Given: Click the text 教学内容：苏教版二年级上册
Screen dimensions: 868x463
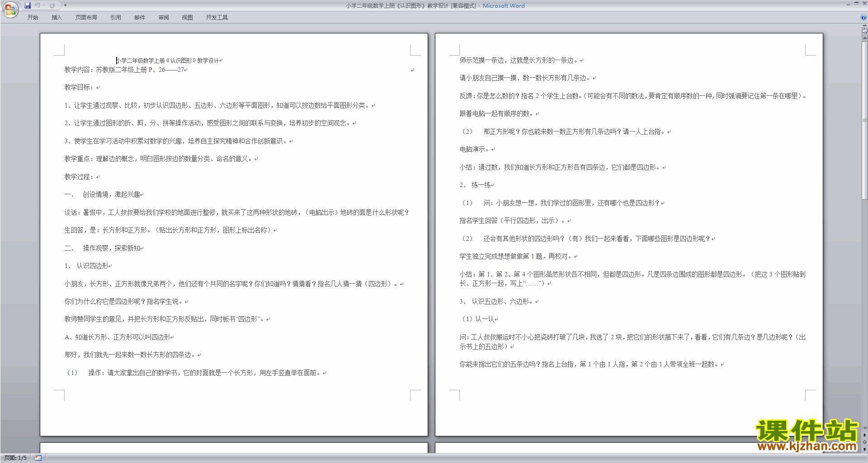Looking at the screenshot, I should pos(105,70).
